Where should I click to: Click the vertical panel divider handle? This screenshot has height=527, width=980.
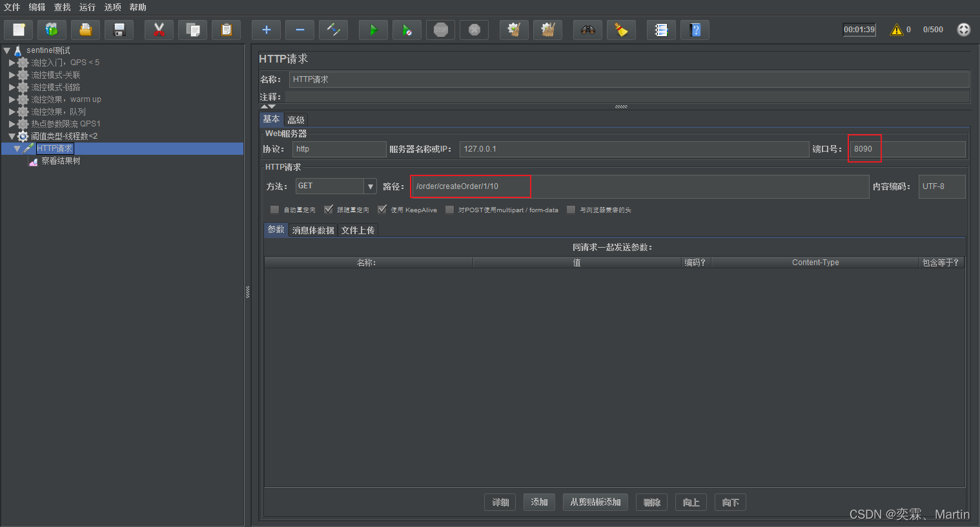click(247, 292)
